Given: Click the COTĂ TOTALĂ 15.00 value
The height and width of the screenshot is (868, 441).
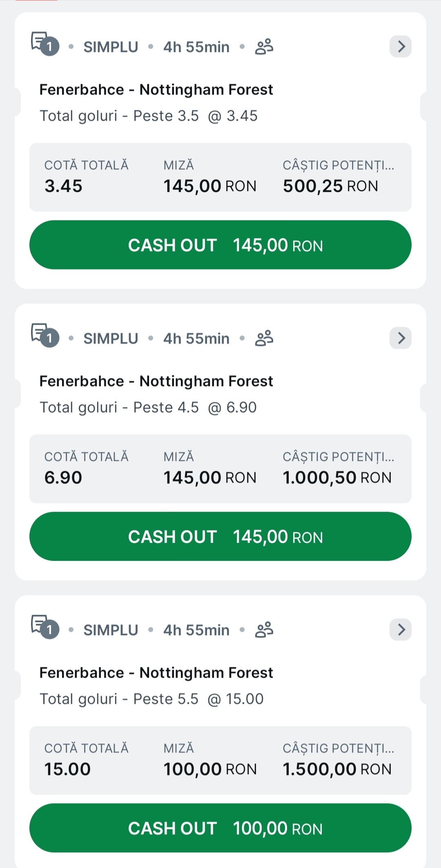Looking at the screenshot, I should point(67,770).
